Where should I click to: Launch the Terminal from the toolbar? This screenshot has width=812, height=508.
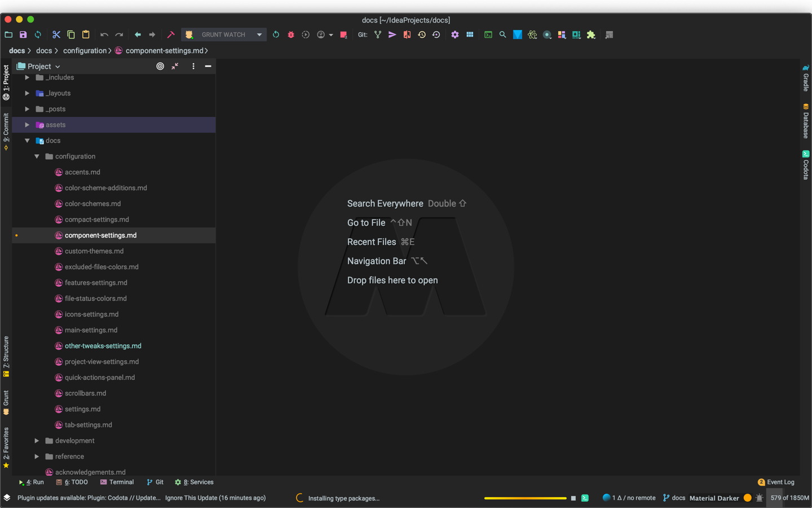pos(488,34)
